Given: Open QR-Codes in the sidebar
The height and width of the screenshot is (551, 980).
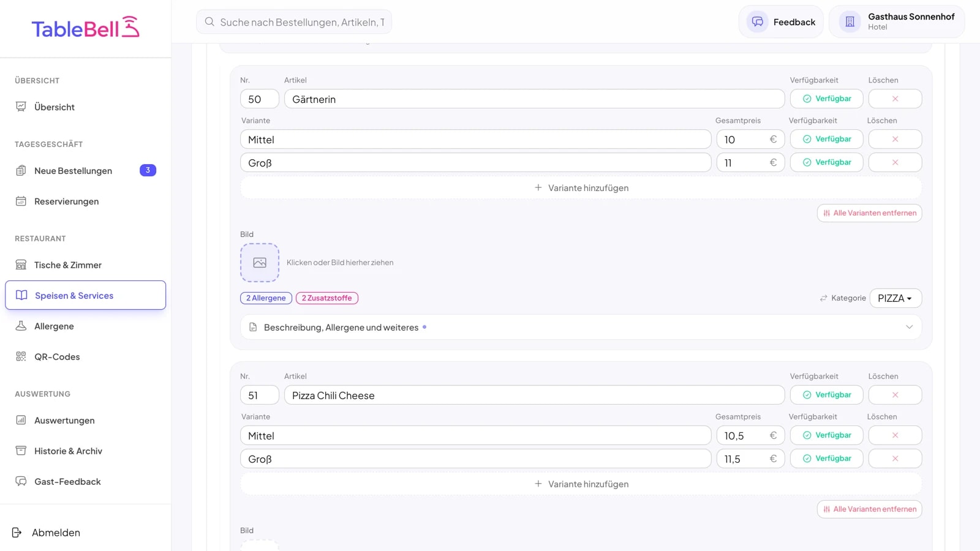Looking at the screenshot, I should [x=85, y=357].
